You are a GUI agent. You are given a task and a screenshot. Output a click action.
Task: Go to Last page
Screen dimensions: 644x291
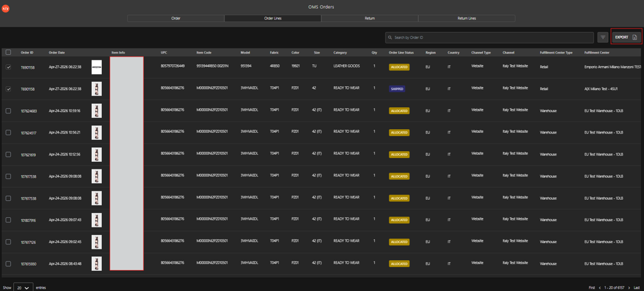pyautogui.click(x=636, y=288)
